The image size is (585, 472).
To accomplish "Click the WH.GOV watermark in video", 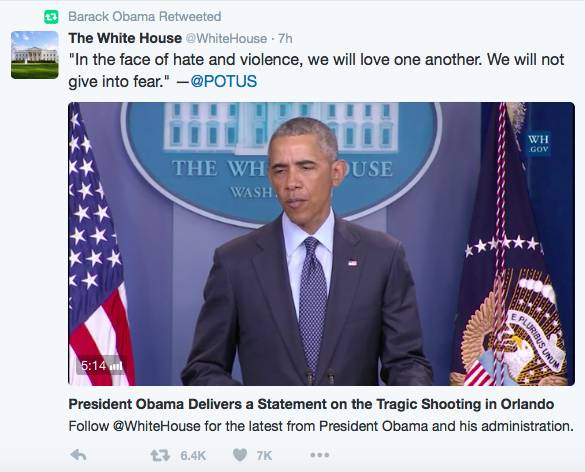I will [538, 144].
